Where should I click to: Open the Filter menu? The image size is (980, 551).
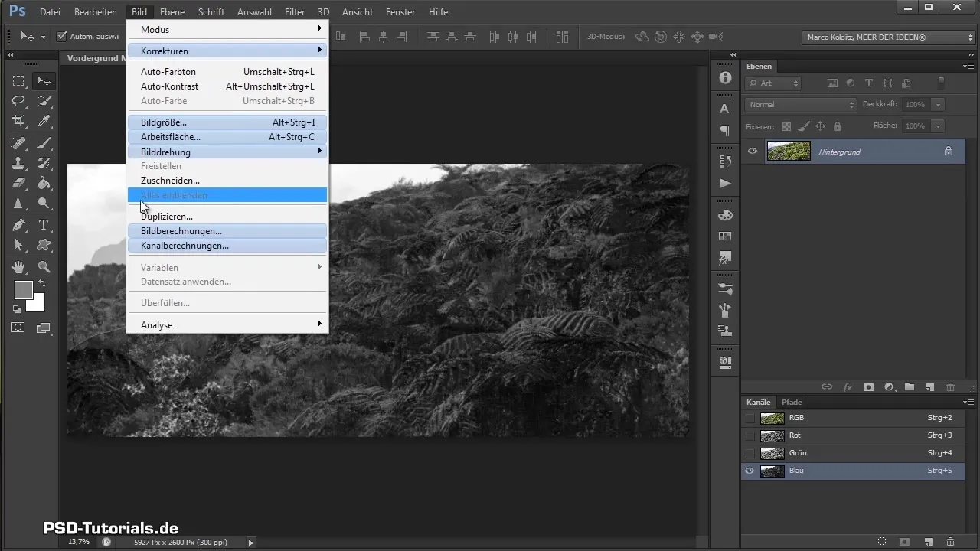pos(295,12)
